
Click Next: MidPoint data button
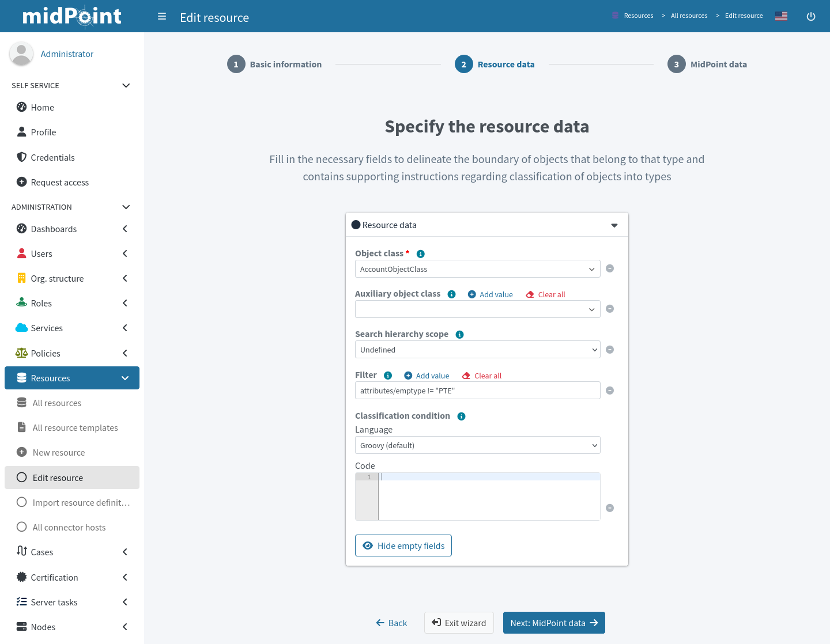coord(554,623)
